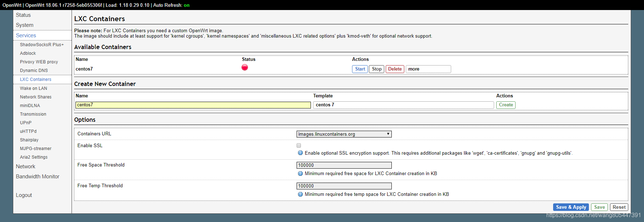Open the System menu
This screenshot has width=644, height=222.
25,25
